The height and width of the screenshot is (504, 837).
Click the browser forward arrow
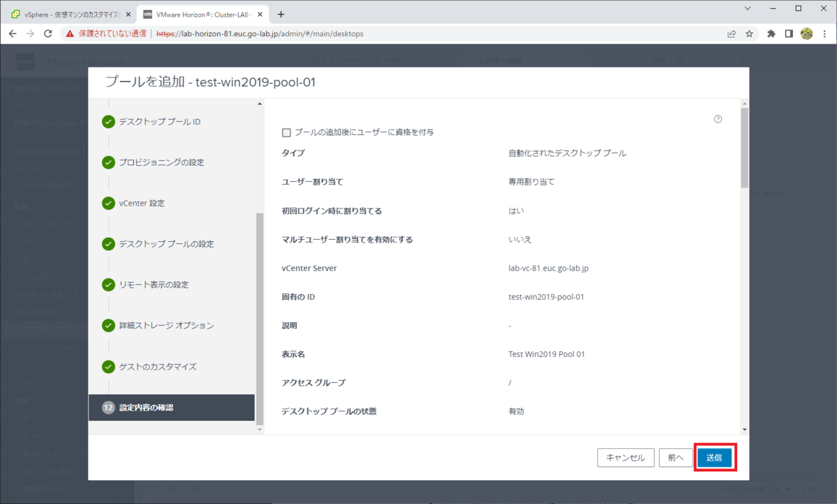coord(31,33)
